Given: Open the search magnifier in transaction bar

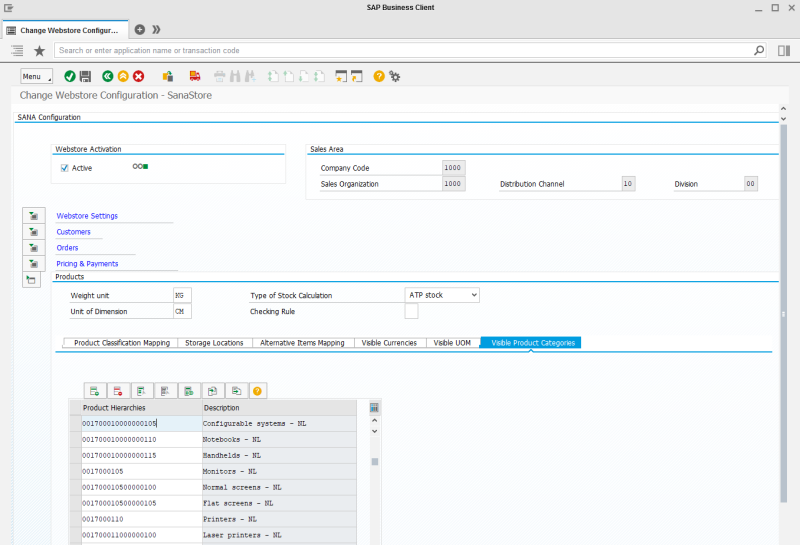Looking at the screenshot, I should tap(759, 51).
